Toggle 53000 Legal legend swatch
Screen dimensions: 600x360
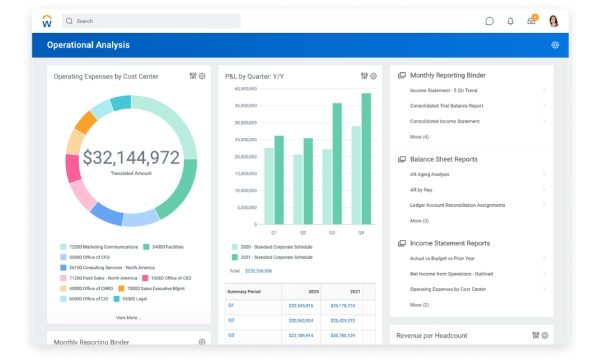[117, 299]
